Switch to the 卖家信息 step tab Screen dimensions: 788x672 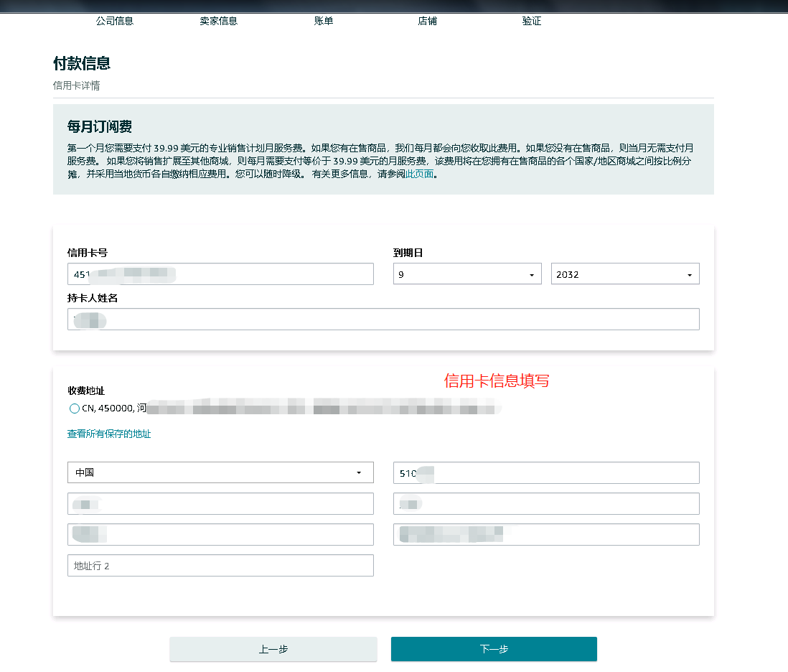[x=218, y=21]
